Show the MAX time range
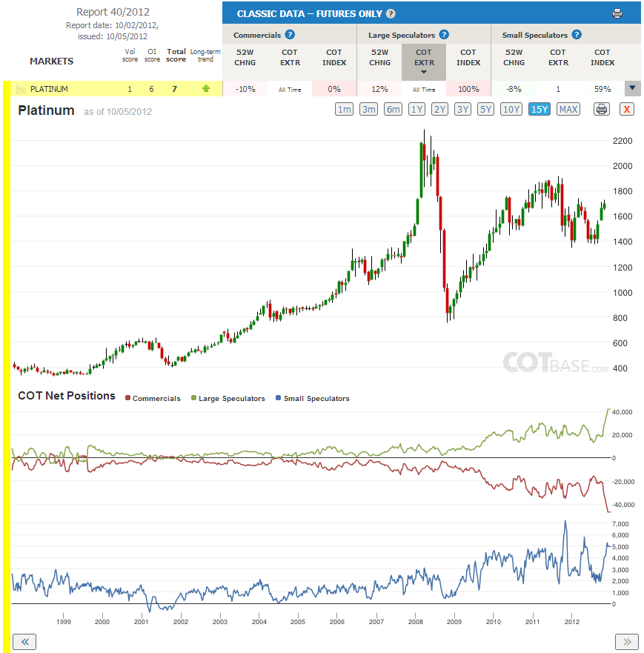 (568, 109)
